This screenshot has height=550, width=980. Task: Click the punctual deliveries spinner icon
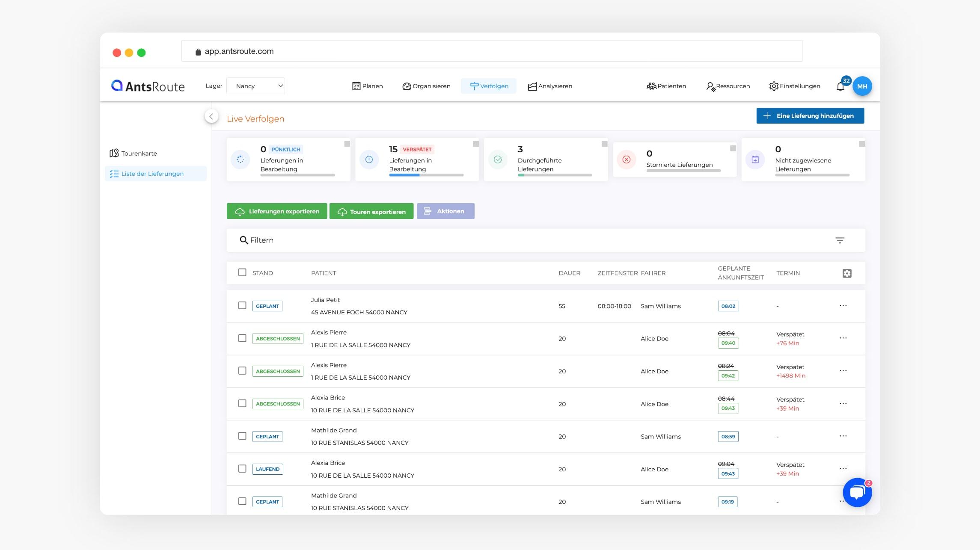tap(241, 160)
